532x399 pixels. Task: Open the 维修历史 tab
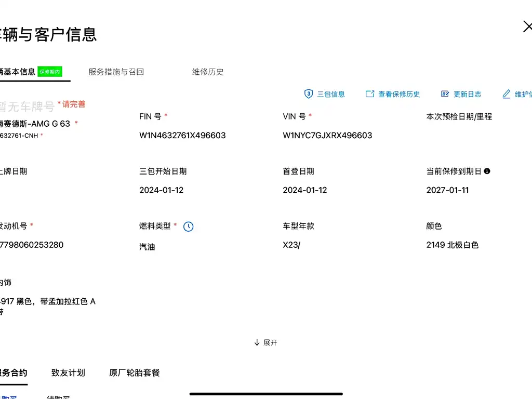208,72
